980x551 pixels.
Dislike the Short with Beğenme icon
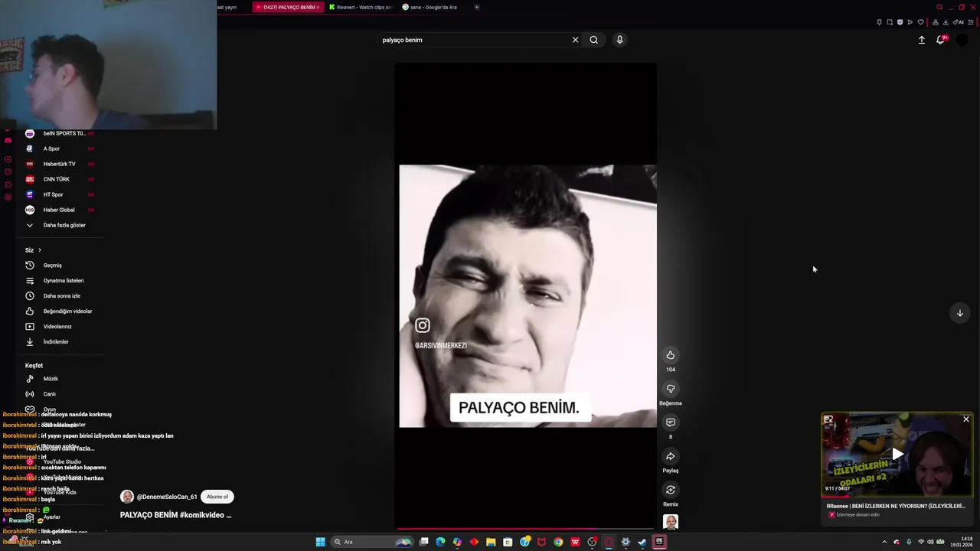(670, 389)
